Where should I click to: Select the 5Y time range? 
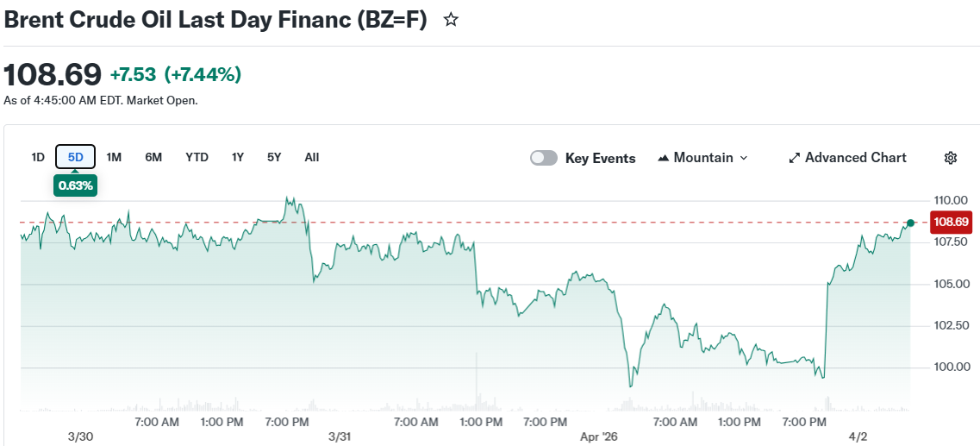click(x=274, y=157)
